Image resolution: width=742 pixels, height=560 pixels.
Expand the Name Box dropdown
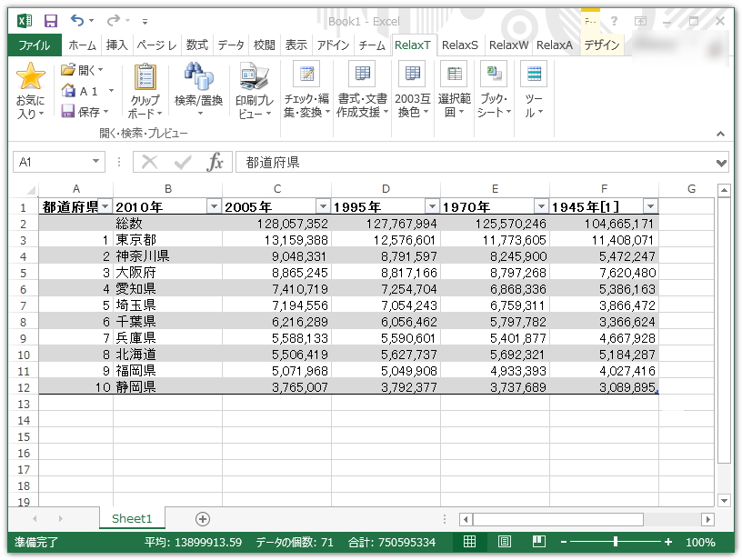click(95, 162)
